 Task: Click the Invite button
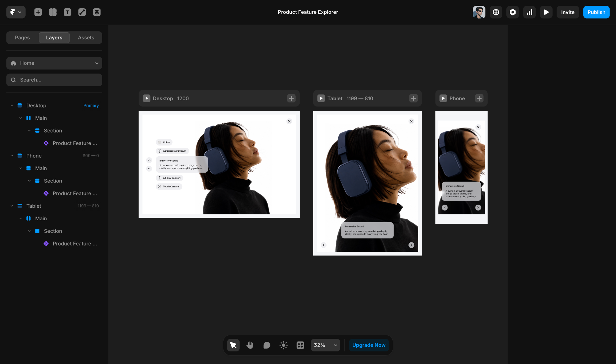point(568,12)
